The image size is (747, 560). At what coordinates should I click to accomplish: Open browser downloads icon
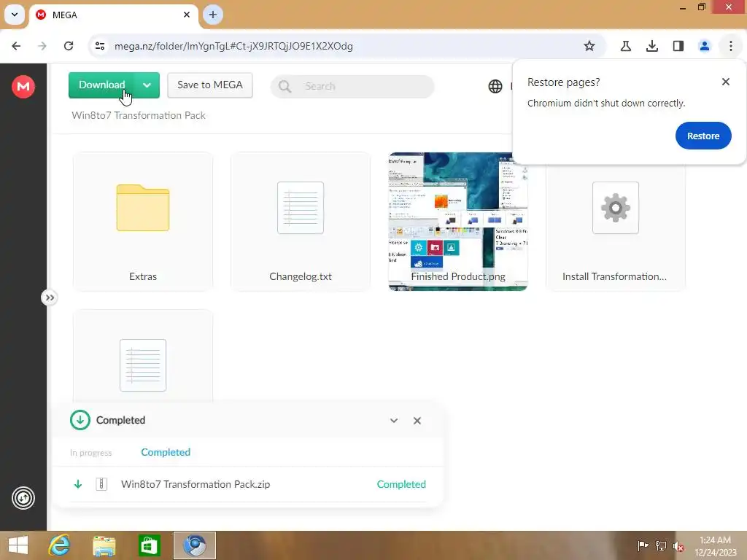coord(652,46)
